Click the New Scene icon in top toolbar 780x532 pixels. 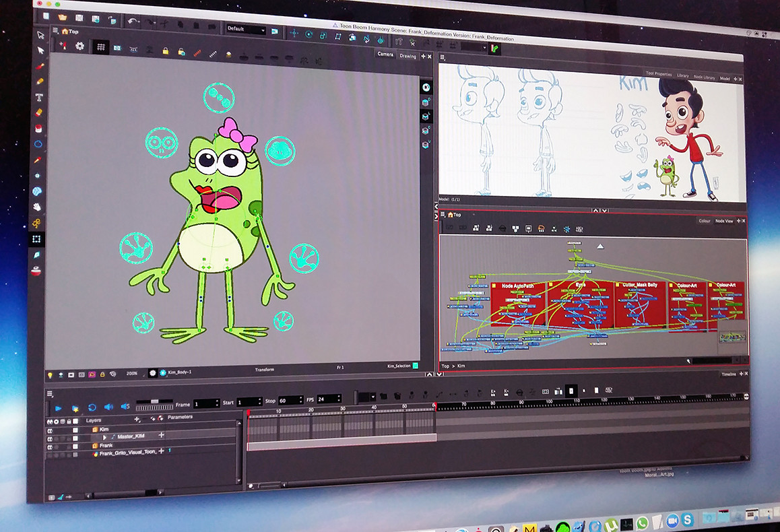tap(46, 16)
